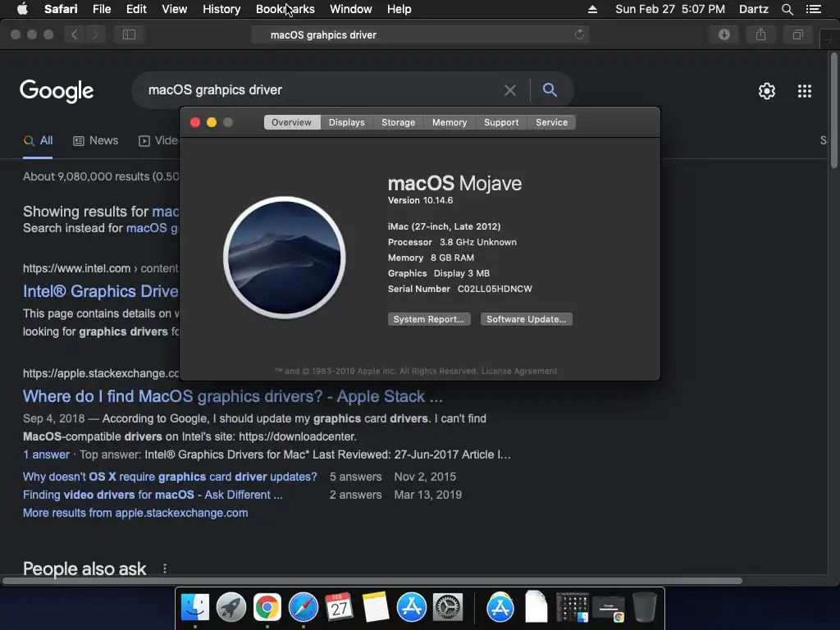This screenshot has width=840, height=630.
Task: Switch to the Memory tab
Action: click(x=450, y=122)
